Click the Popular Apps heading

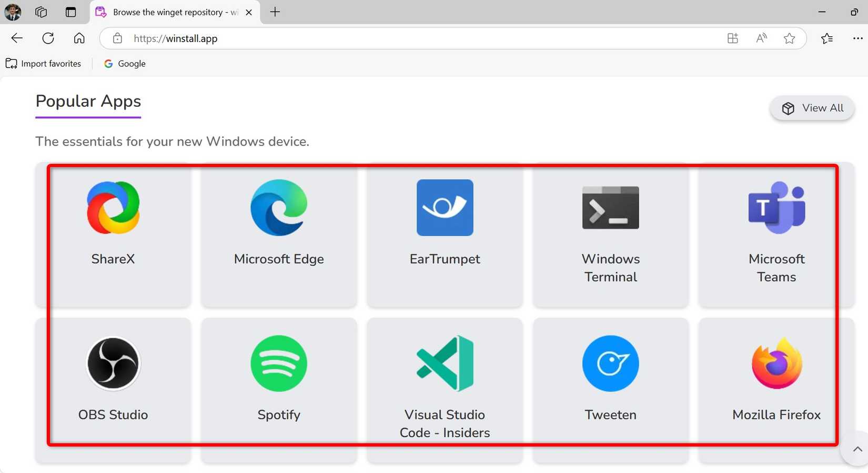point(88,101)
